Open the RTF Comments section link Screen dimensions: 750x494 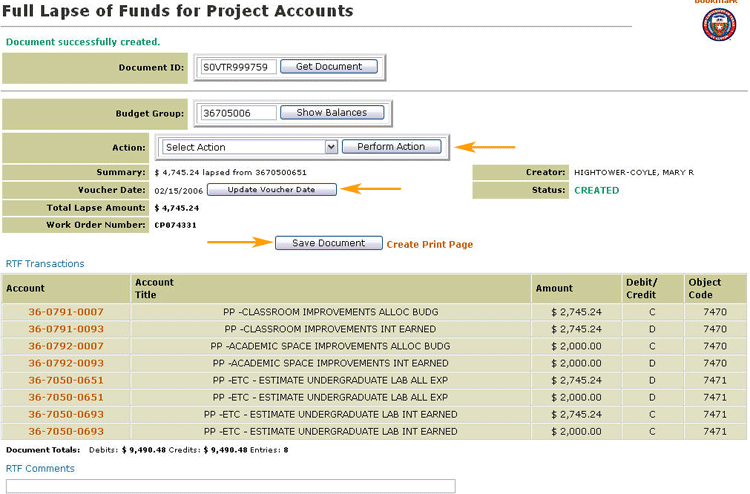point(40,468)
